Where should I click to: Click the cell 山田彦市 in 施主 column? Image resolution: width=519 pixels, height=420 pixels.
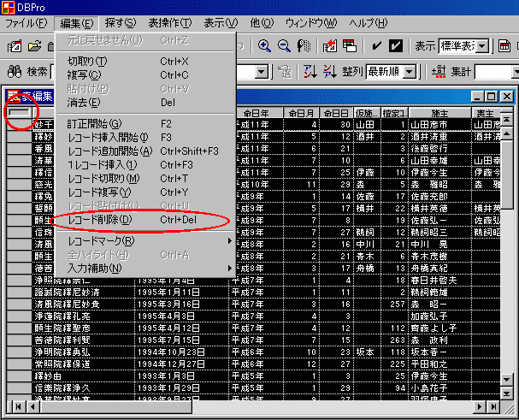[439, 125]
